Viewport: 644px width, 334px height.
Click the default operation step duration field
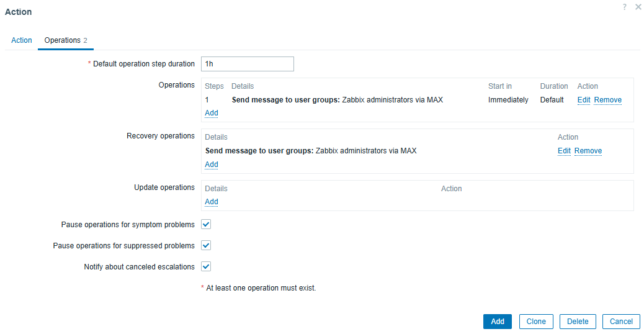tap(248, 64)
